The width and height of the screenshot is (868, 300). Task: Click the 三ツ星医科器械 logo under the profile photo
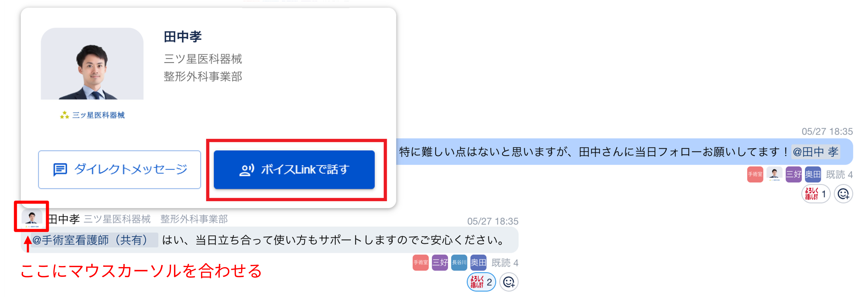click(x=92, y=115)
